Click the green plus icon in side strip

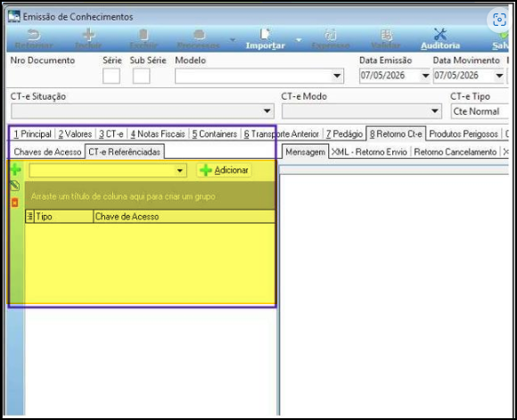[x=15, y=170]
